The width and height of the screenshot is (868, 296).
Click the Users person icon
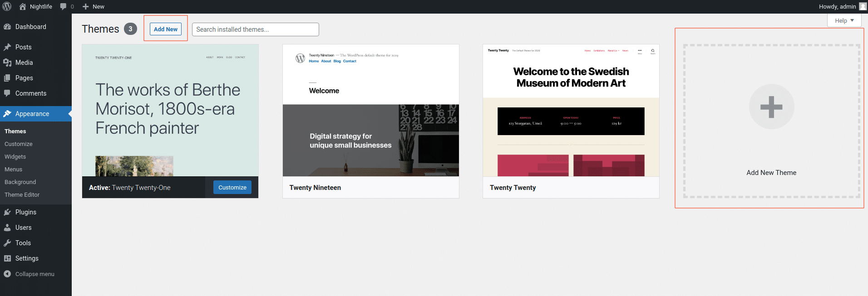click(x=7, y=228)
